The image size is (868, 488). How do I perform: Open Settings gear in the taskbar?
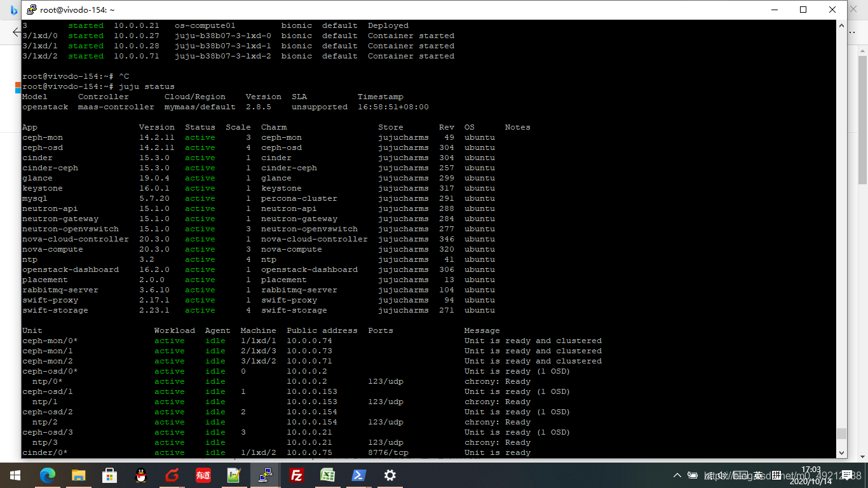tap(390, 475)
